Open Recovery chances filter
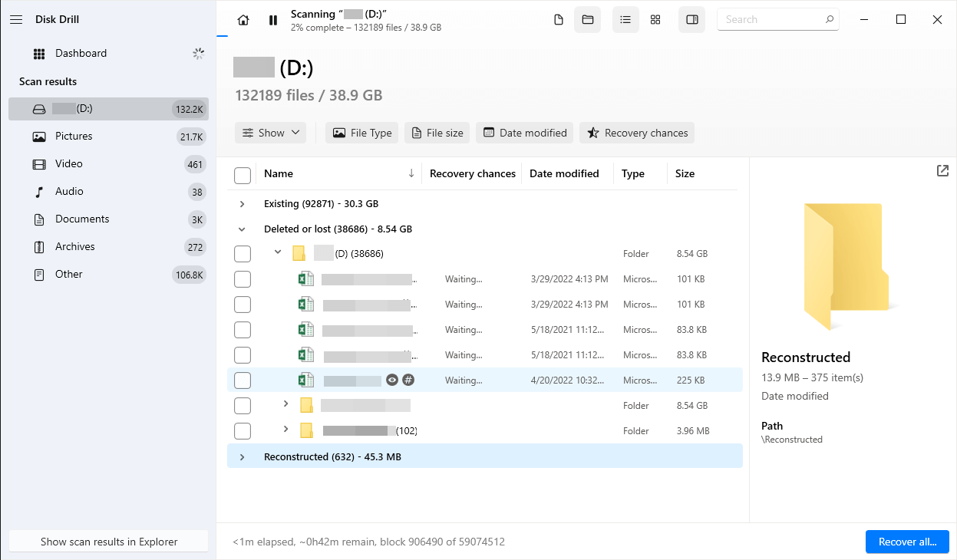Viewport: 957px width, 560px height. click(x=637, y=133)
